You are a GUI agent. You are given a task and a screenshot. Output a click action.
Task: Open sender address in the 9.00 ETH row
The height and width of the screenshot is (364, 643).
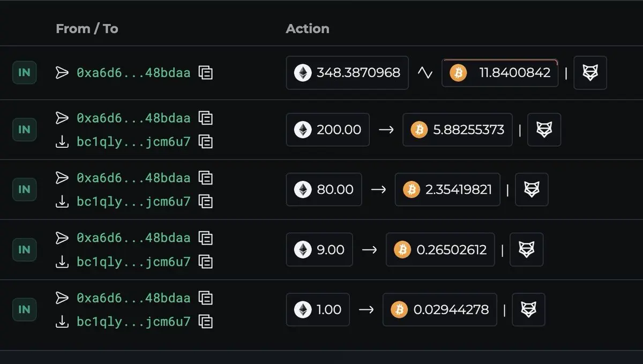click(133, 238)
